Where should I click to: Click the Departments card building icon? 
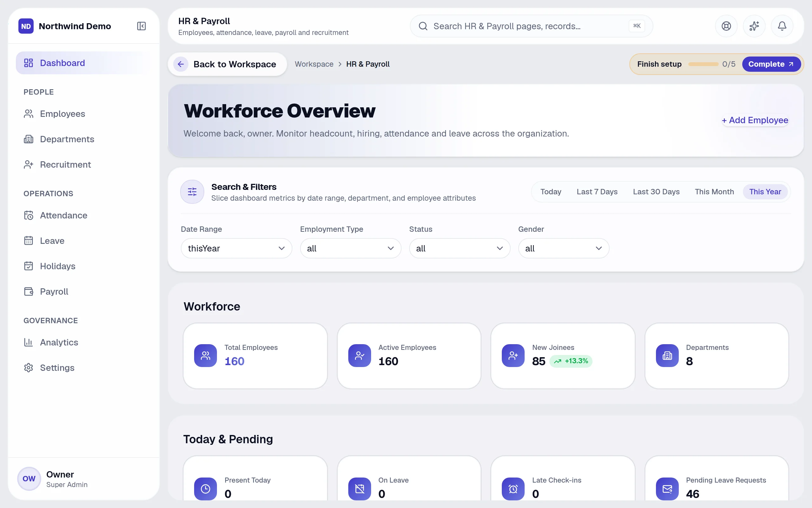(x=667, y=356)
